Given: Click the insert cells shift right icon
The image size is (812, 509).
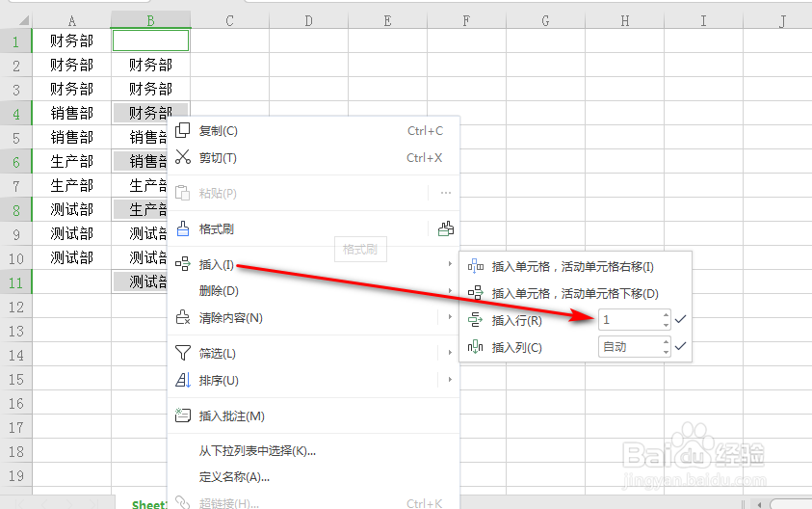Looking at the screenshot, I should 476,266.
